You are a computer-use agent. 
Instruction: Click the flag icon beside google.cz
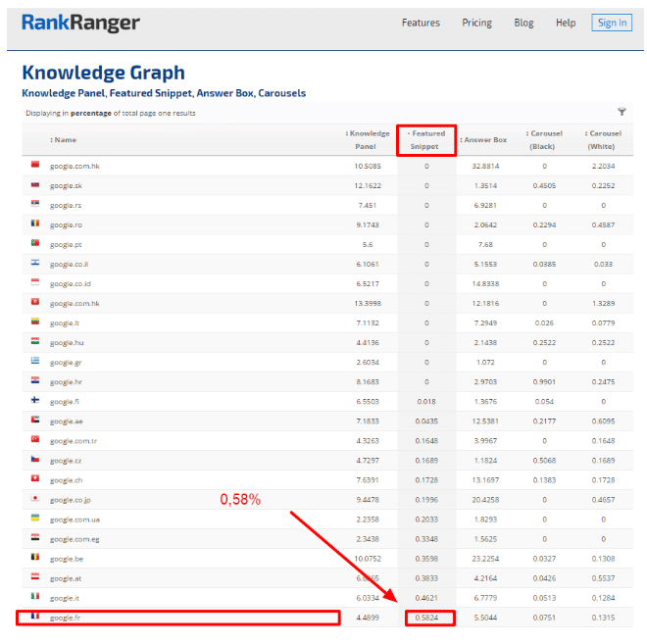coord(35,460)
